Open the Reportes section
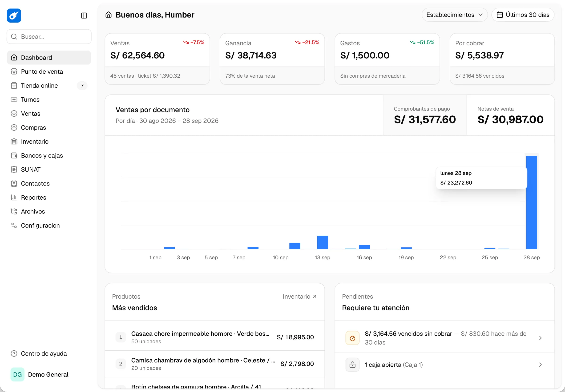The image size is (565, 392). click(49, 198)
